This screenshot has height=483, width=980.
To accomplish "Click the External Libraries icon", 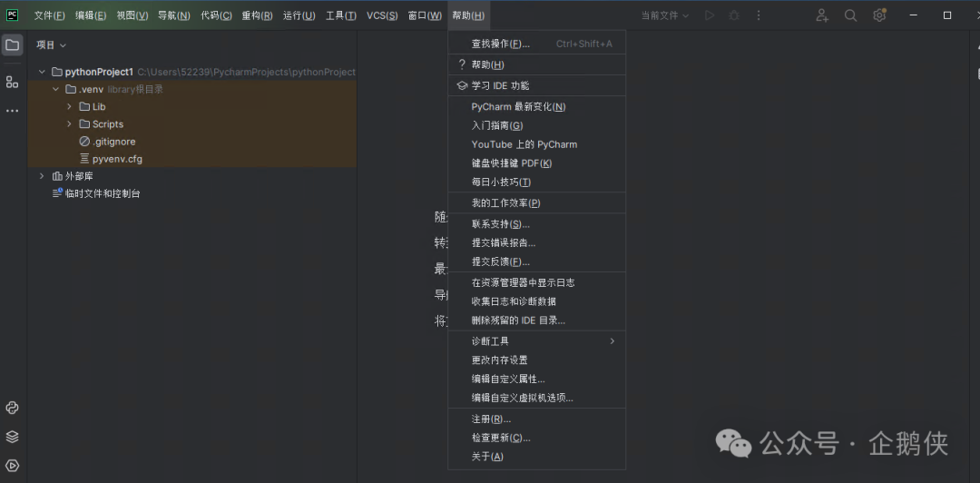I will tap(57, 176).
